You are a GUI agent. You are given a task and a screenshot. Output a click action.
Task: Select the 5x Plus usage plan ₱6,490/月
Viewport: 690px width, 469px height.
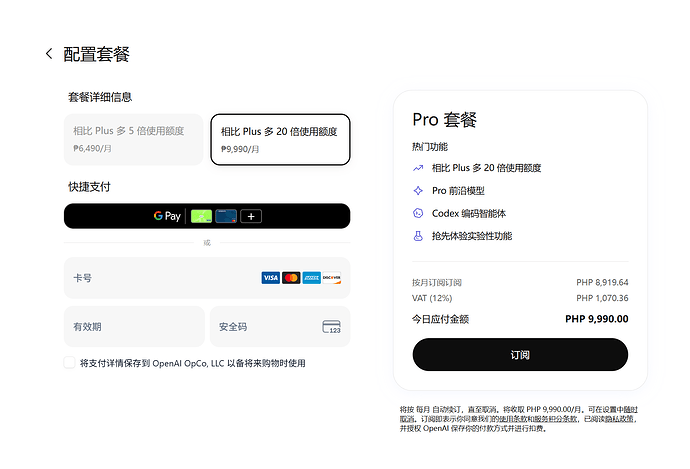(134, 139)
